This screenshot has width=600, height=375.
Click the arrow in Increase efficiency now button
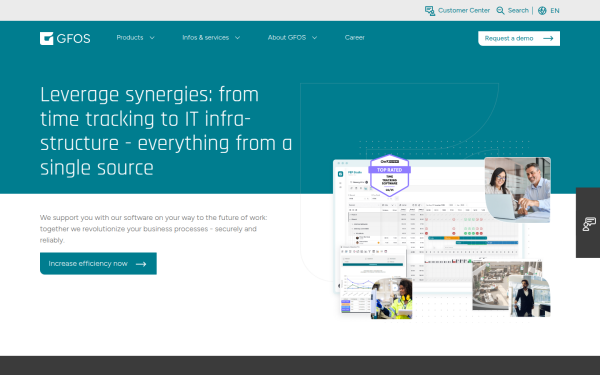[141, 264]
